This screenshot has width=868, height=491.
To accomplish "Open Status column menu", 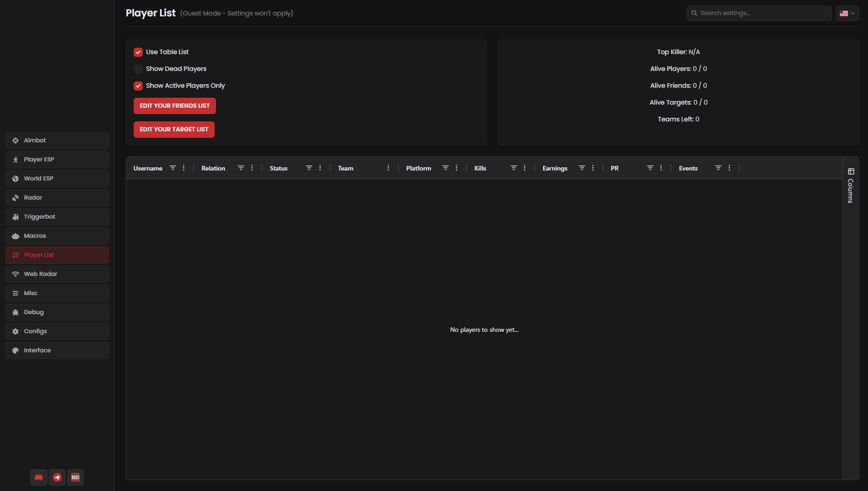I will 320,168.
